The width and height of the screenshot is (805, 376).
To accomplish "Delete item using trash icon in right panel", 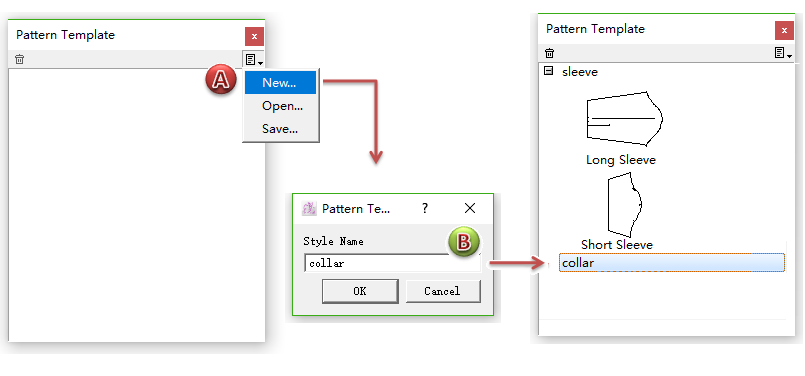I will point(549,53).
